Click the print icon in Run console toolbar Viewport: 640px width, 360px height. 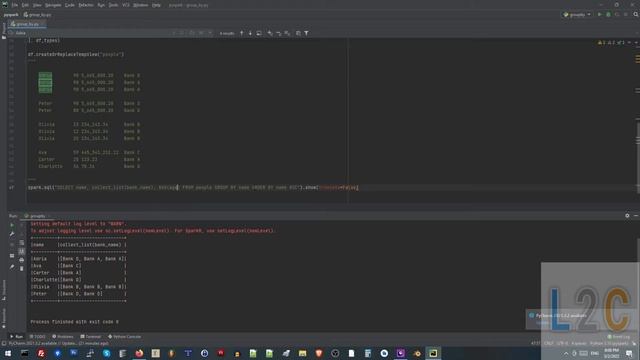pyautogui.click(x=22, y=260)
